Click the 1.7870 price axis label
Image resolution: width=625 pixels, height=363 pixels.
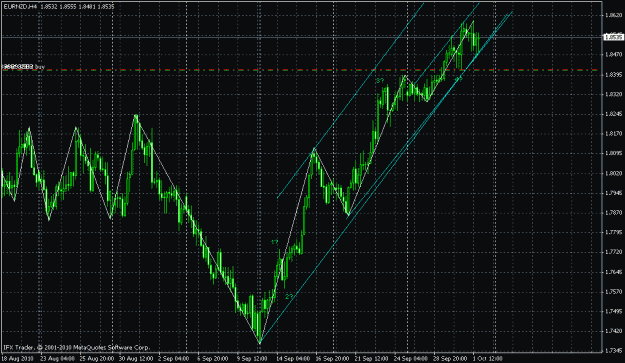[x=613, y=213]
